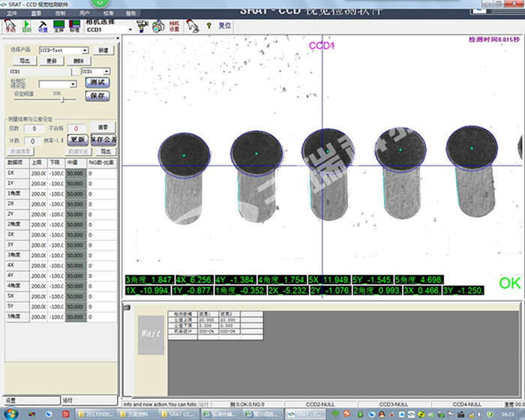Click the CCD4-NULL status bar entry
This screenshot has width=525, height=420.
[466, 404]
